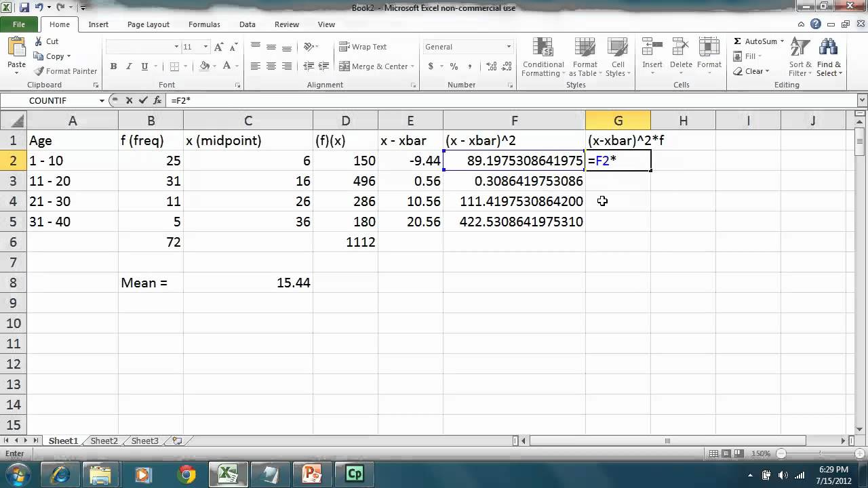Toggle Bold formatting
The width and height of the screenshot is (868, 488).
pos(113,66)
